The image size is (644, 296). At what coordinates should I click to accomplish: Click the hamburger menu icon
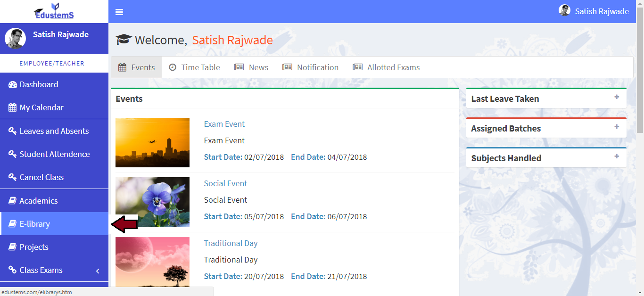pyautogui.click(x=119, y=12)
